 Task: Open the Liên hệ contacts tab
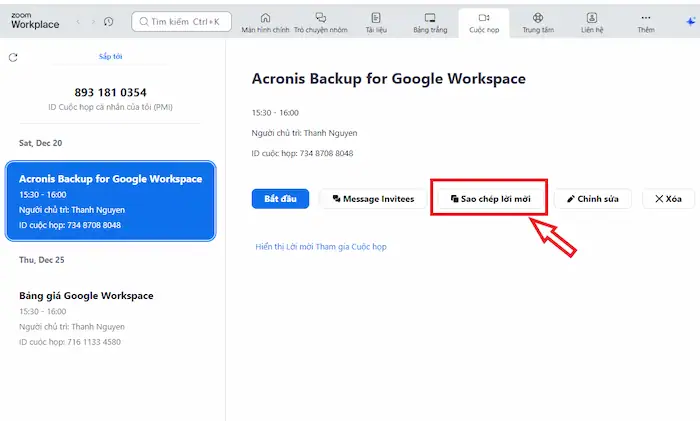click(592, 22)
